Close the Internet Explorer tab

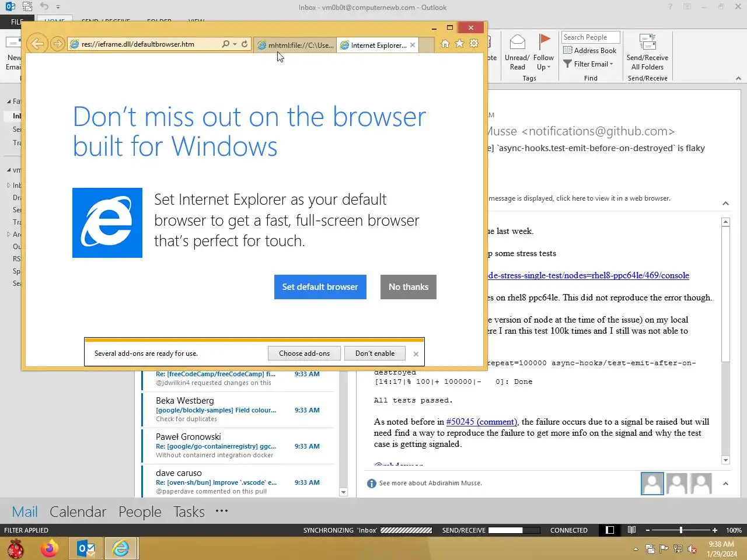[413, 45]
